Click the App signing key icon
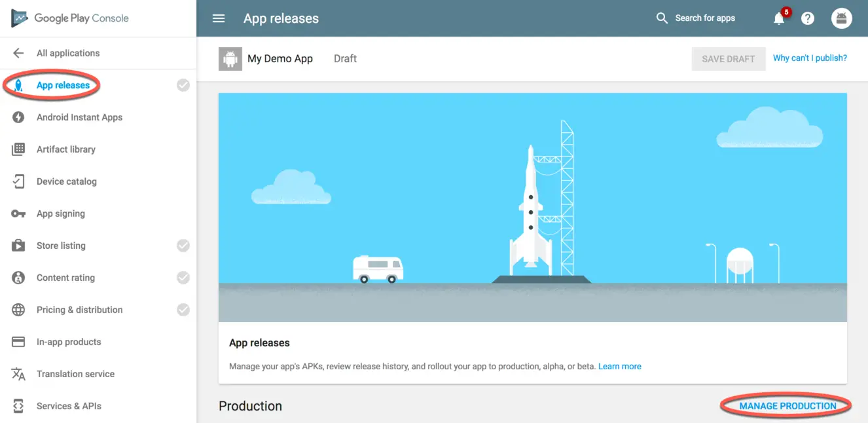This screenshot has width=868, height=423. (18, 213)
